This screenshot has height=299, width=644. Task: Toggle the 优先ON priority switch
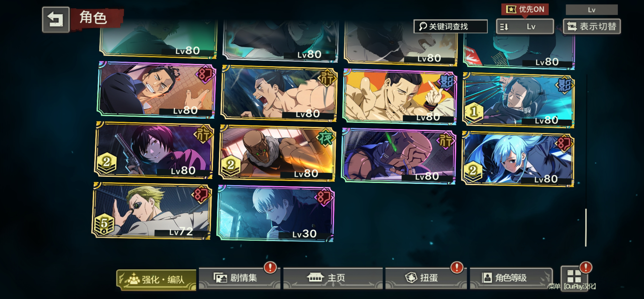[525, 9]
